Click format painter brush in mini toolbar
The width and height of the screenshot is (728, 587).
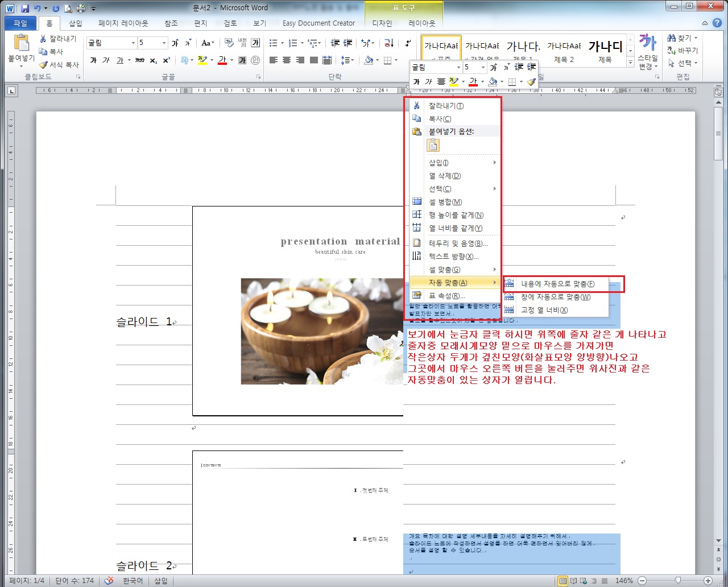[531, 82]
